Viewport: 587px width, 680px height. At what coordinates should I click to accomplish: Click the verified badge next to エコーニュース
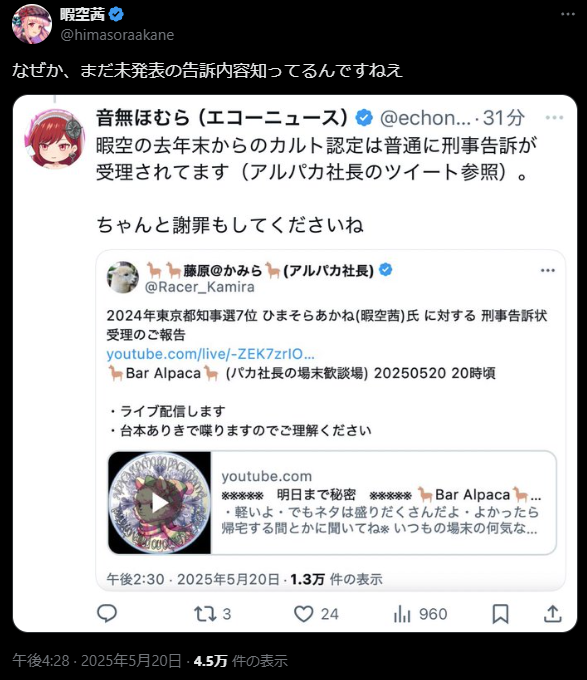point(364,118)
